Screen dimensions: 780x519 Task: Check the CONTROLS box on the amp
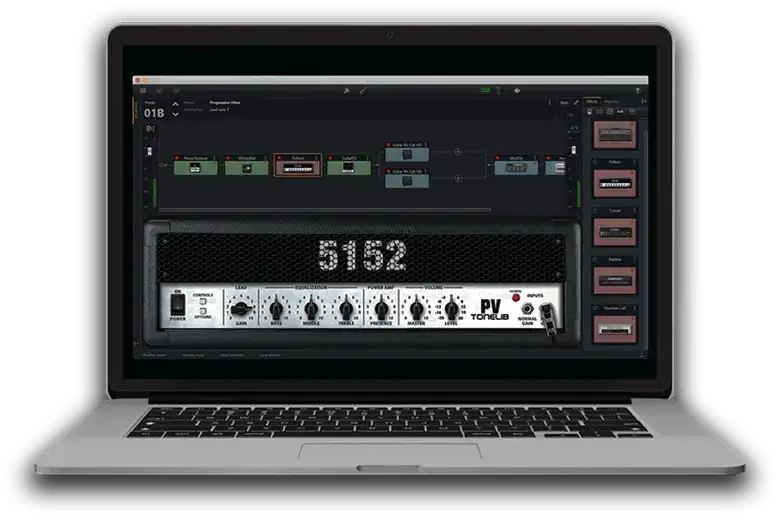203,302
